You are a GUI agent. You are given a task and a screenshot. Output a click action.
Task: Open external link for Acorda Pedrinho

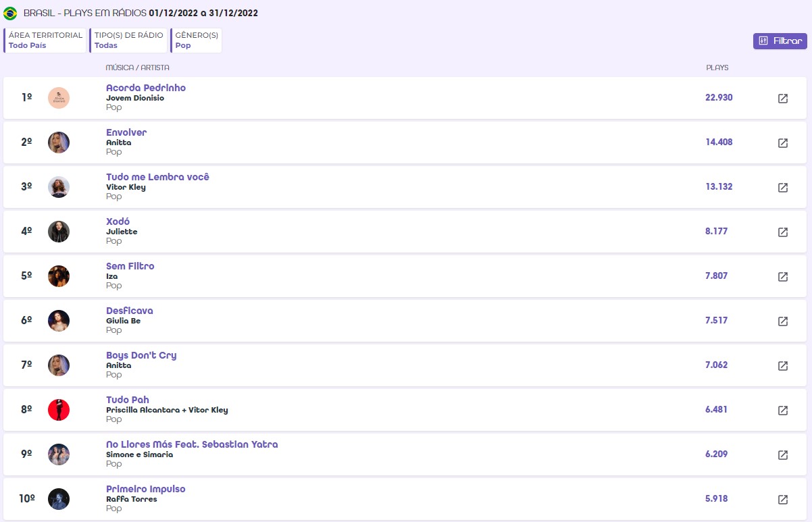[783, 99]
